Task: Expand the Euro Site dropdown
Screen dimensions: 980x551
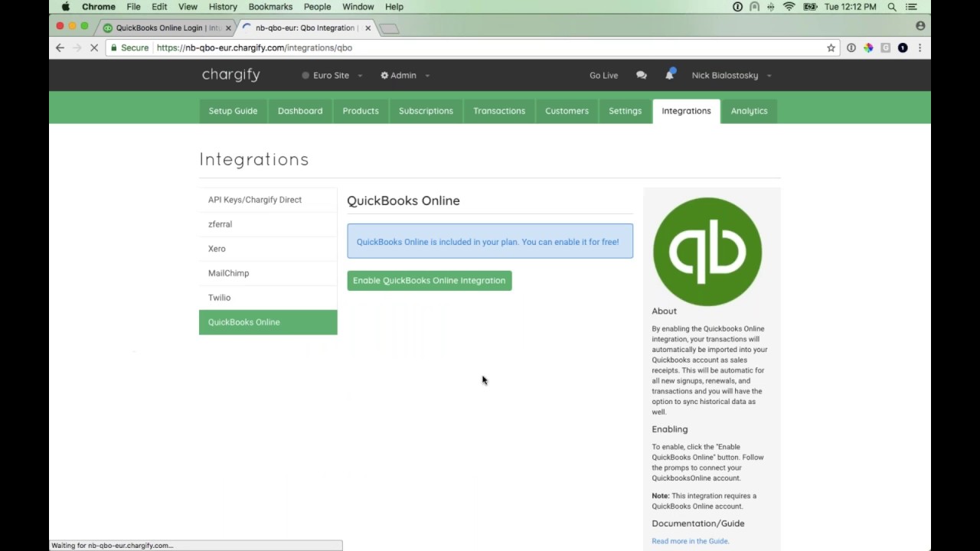Action: coord(332,75)
